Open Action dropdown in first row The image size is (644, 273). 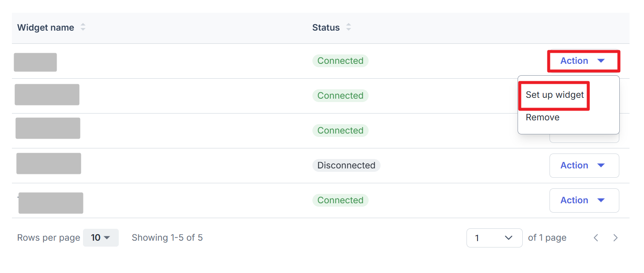(583, 61)
